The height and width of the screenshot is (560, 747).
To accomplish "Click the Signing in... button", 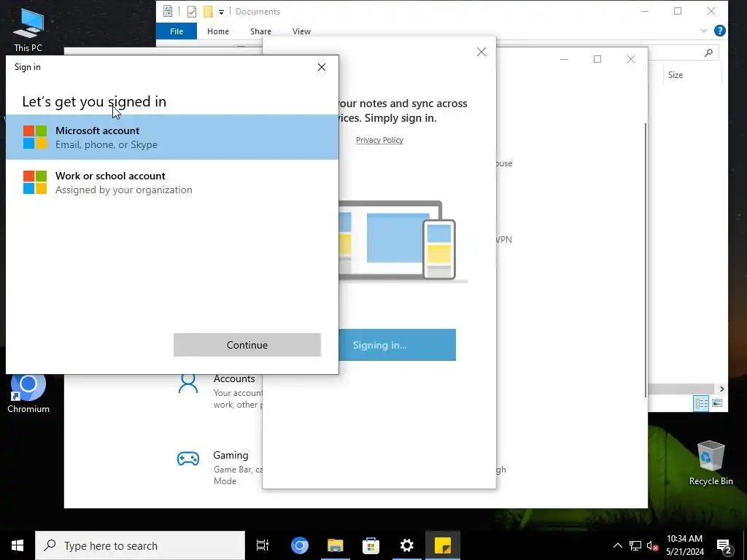I will (x=397, y=345).
